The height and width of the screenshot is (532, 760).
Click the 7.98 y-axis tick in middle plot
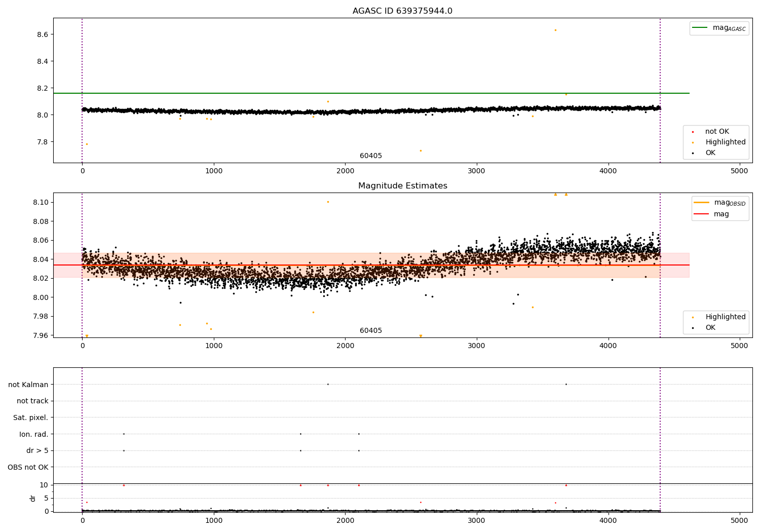tap(41, 317)
